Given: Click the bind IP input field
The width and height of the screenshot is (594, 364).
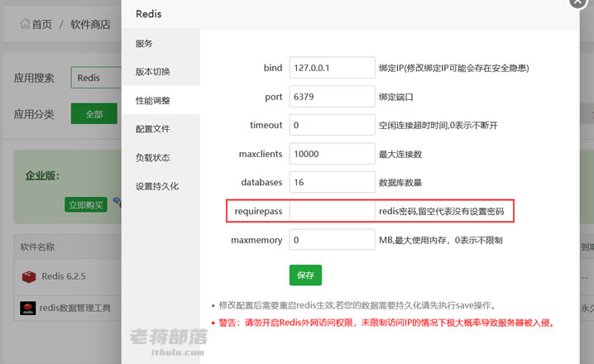Looking at the screenshot, I should [x=333, y=68].
